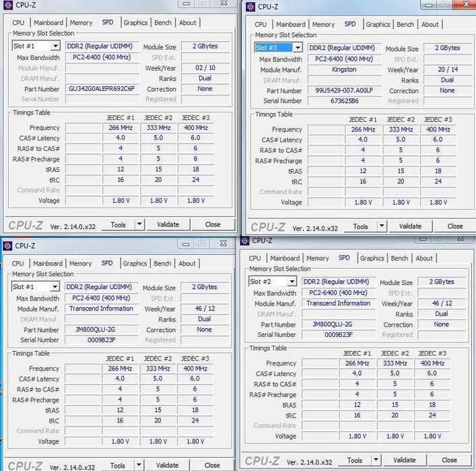Click Close button in Kingston window
The image size is (476, 471).
(455, 226)
